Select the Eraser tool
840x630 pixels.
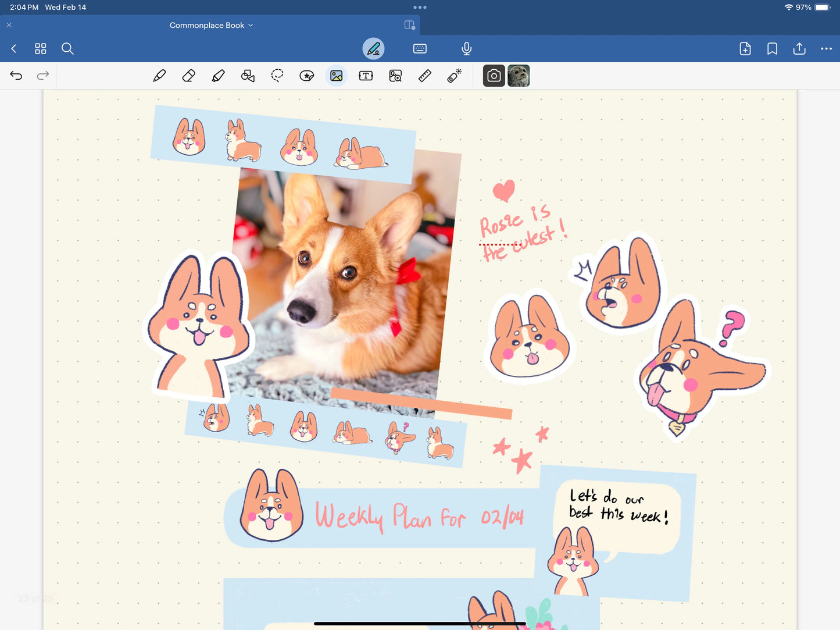coord(188,76)
